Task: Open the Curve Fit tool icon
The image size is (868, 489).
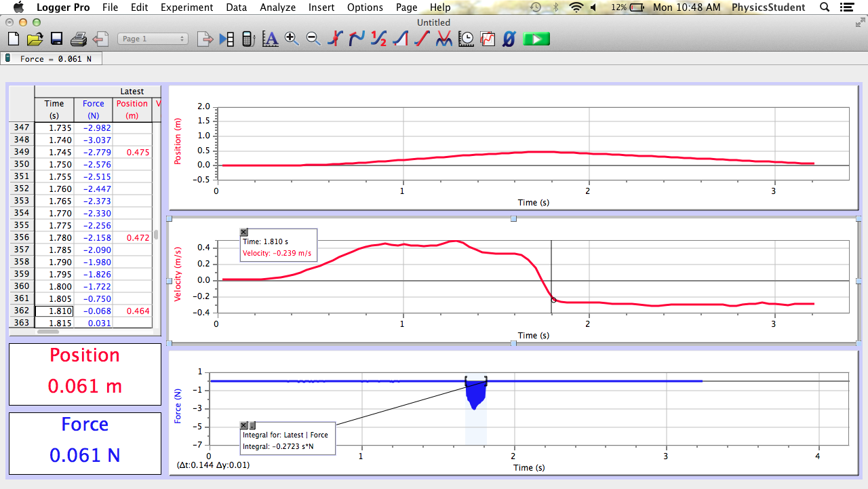Action: tap(444, 39)
